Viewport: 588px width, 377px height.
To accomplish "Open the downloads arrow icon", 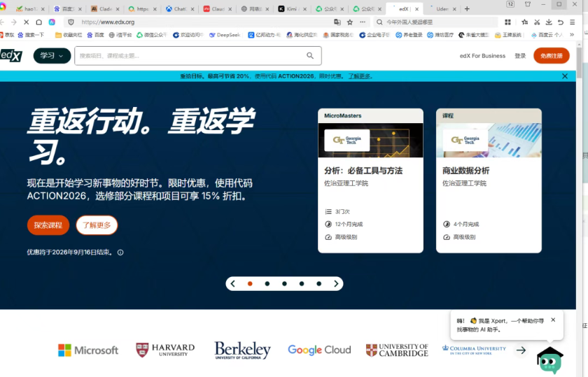I will click(x=549, y=22).
